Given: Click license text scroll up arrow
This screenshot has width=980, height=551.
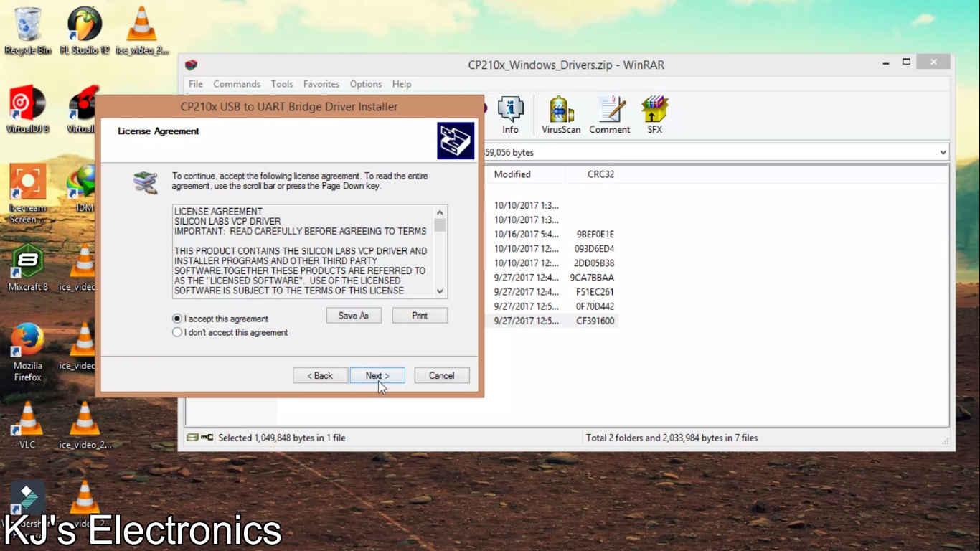Looking at the screenshot, I should click(440, 212).
